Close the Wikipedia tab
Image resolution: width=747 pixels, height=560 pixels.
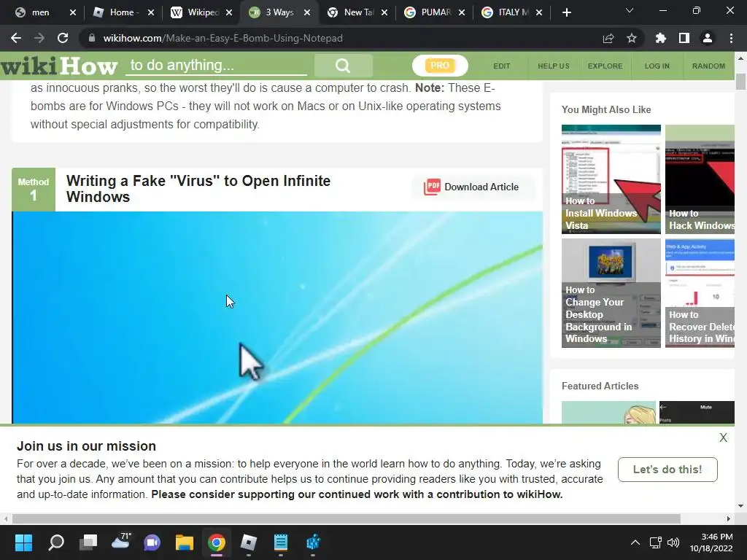pos(228,12)
